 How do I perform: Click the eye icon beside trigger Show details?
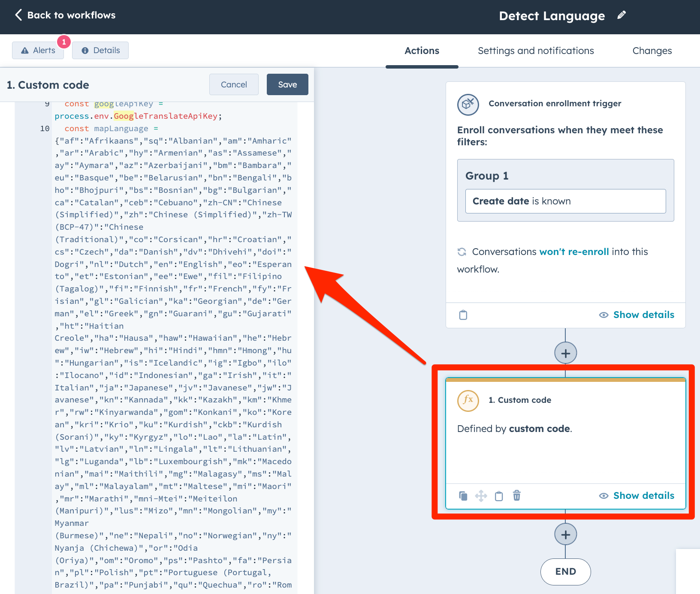point(603,315)
